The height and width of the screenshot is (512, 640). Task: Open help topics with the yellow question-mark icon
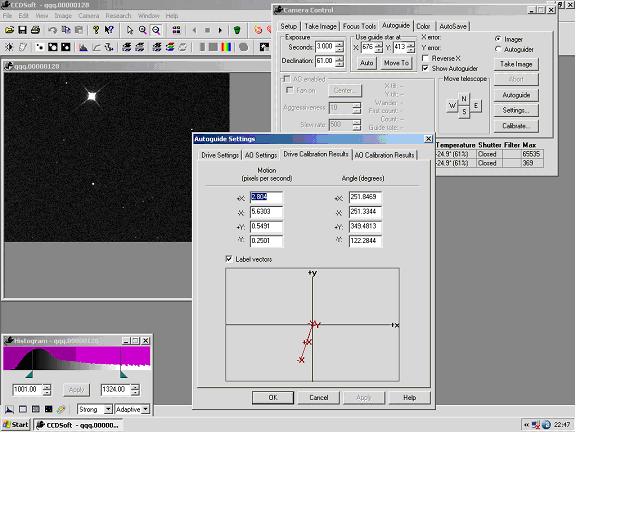[96, 30]
